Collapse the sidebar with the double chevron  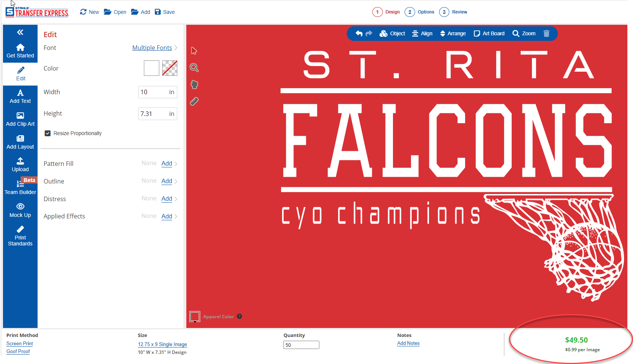[20, 32]
